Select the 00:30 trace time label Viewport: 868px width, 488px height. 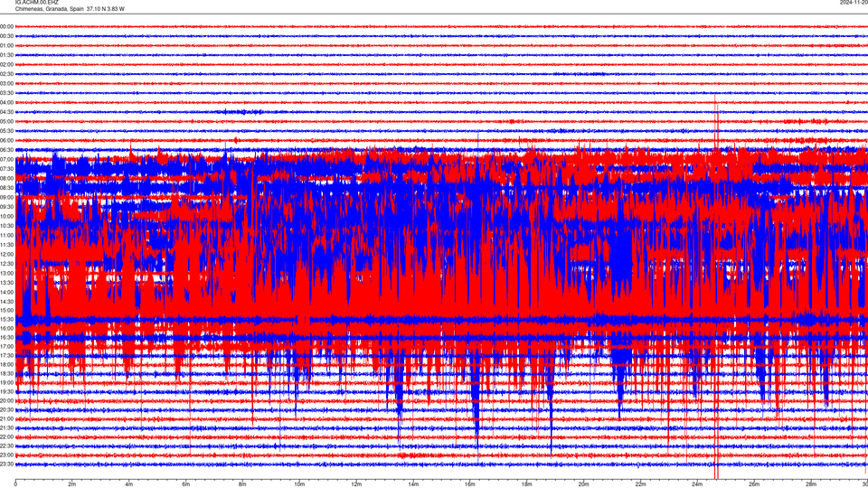click(6, 36)
